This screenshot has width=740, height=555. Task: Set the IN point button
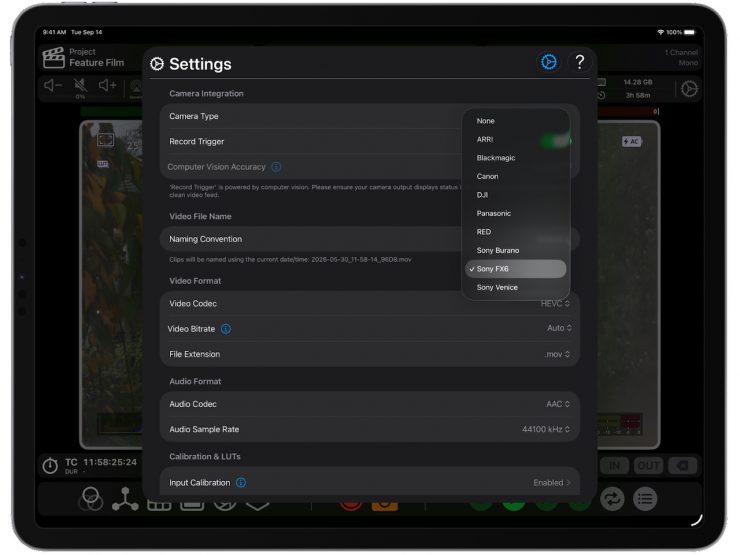tap(614, 466)
